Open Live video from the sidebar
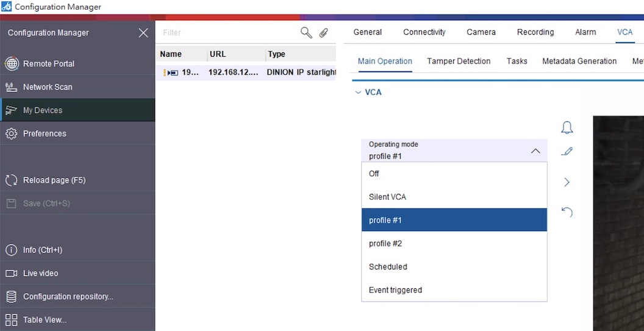644x331 pixels. (x=77, y=273)
